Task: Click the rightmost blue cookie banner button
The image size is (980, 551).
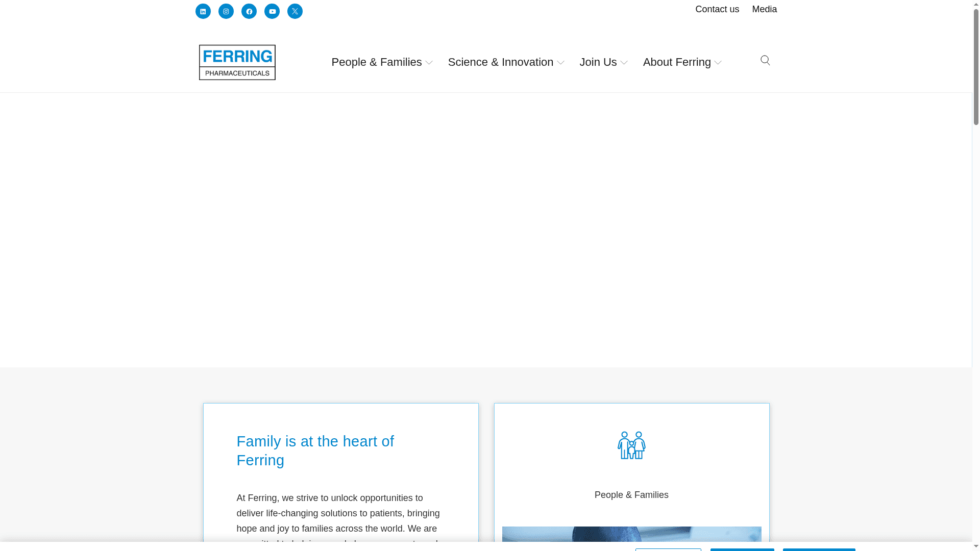Action: point(819,550)
